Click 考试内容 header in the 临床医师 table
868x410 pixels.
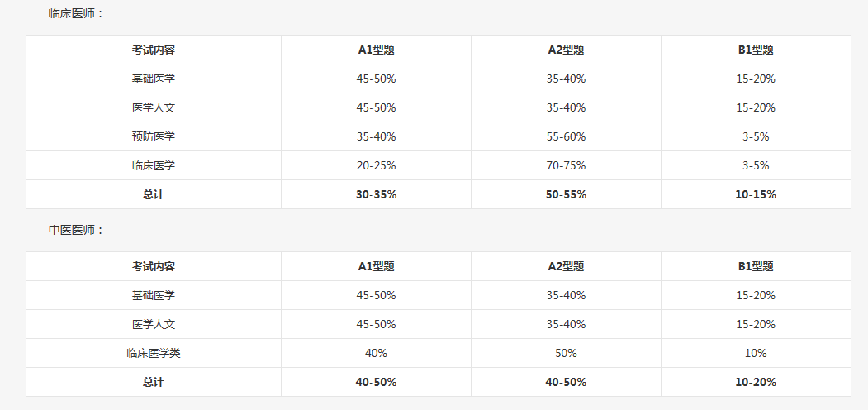(x=154, y=50)
